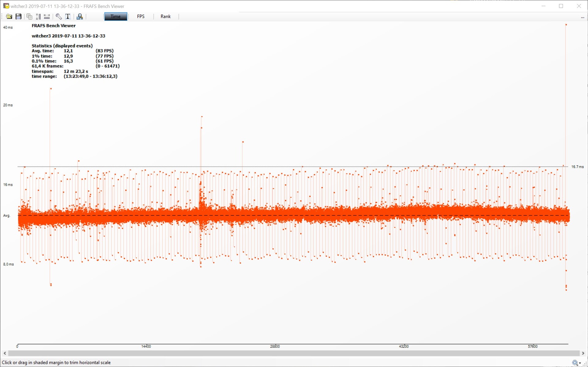This screenshot has width=588, height=367.
Task: Click the vertical scale ruler icon
Action: [38, 17]
